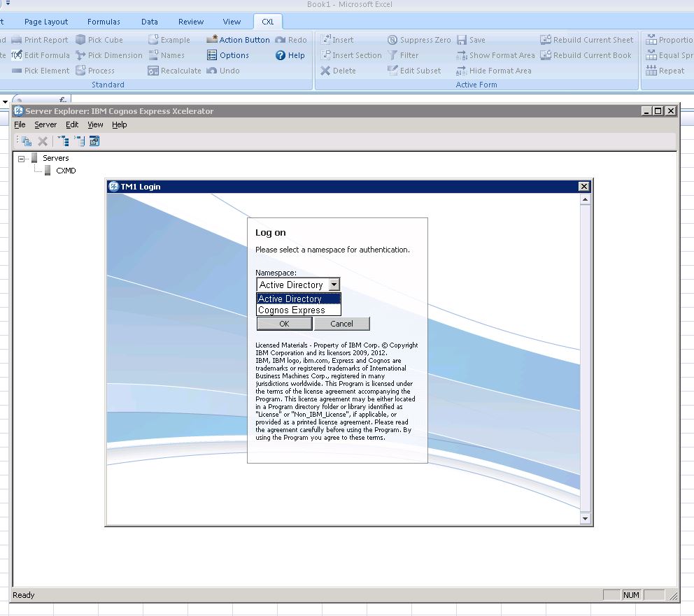Click Cancel in the Log on dialog
The height and width of the screenshot is (616, 694).
(341, 324)
